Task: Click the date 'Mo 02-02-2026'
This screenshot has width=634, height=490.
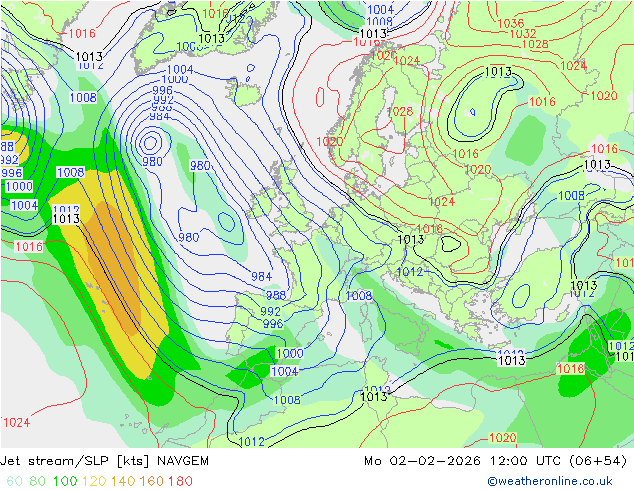Action: point(422,461)
